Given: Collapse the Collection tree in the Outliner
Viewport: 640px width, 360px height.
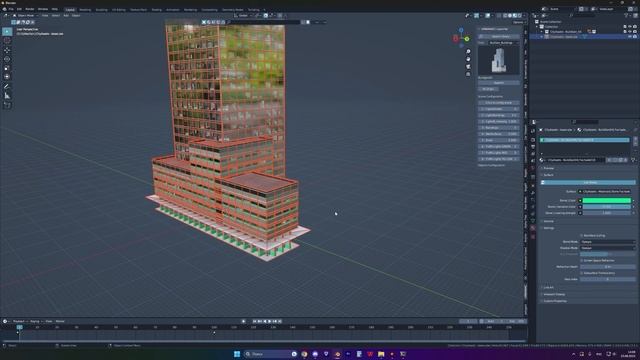Looking at the screenshot, I should 537,27.
